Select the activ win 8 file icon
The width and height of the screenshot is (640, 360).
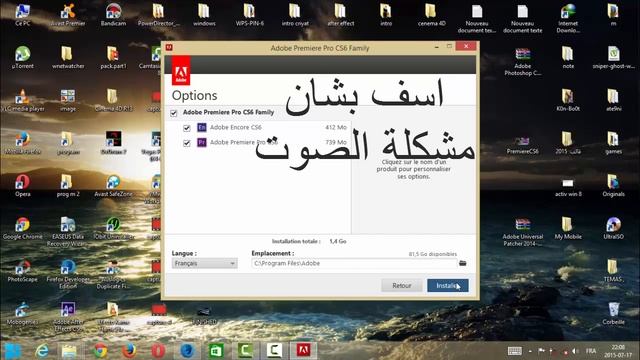(x=568, y=188)
